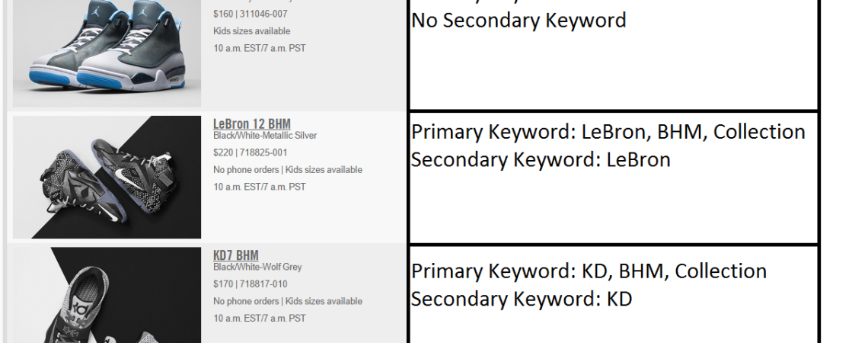
Task: Click 'Primary Keyword: KD, BHM, Collection' text
Action: (589, 271)
